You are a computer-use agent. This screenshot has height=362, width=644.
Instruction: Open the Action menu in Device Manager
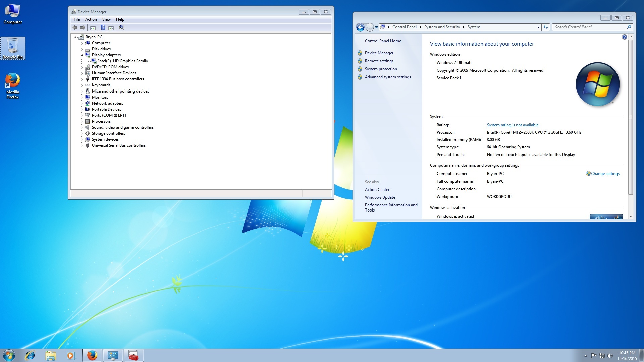91,19
